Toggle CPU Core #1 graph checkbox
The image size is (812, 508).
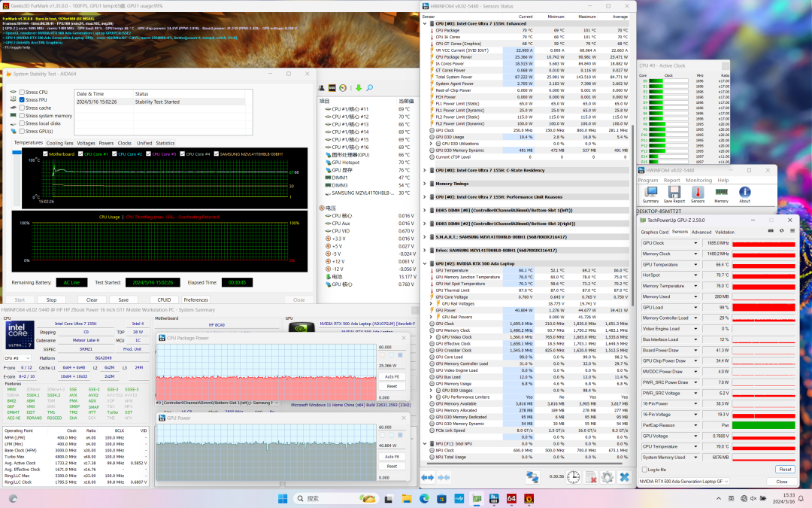pos(80,154)
